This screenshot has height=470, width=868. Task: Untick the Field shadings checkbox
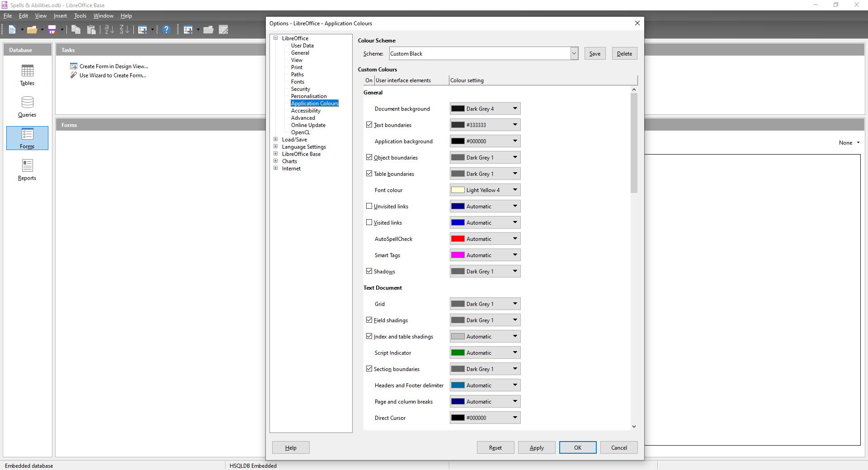click(x=369, y=320)
